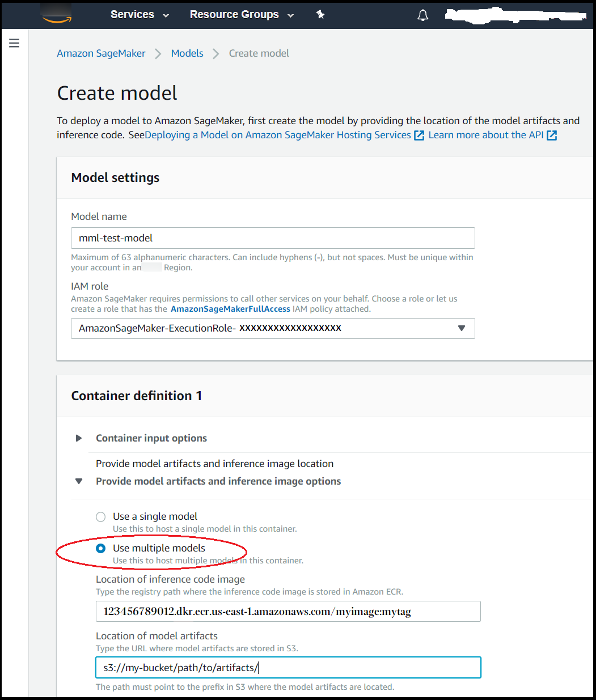The width and height of the screenshot is (596, 700).
Task: Click the AWS logo icon
Action: tap(56, 15)
